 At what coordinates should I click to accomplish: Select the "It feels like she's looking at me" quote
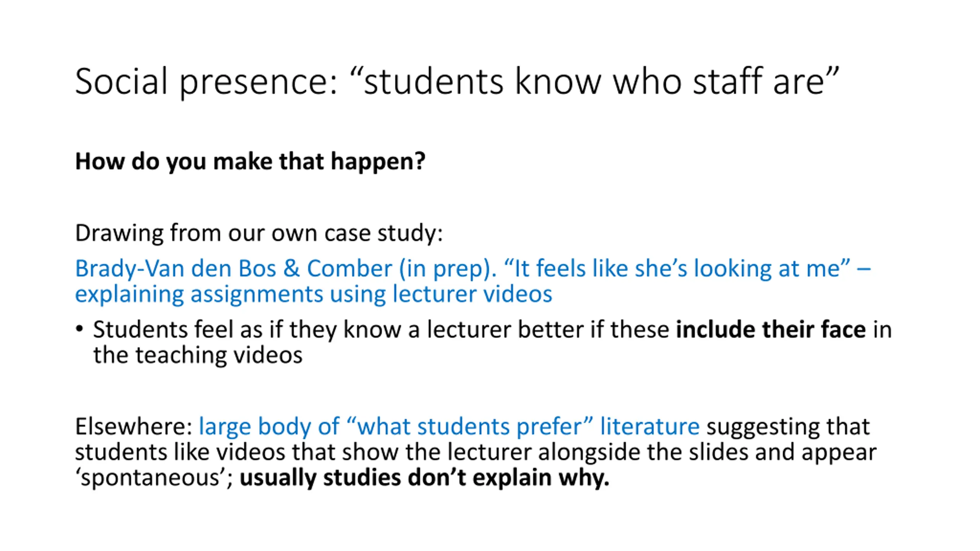tap(677, 268)
